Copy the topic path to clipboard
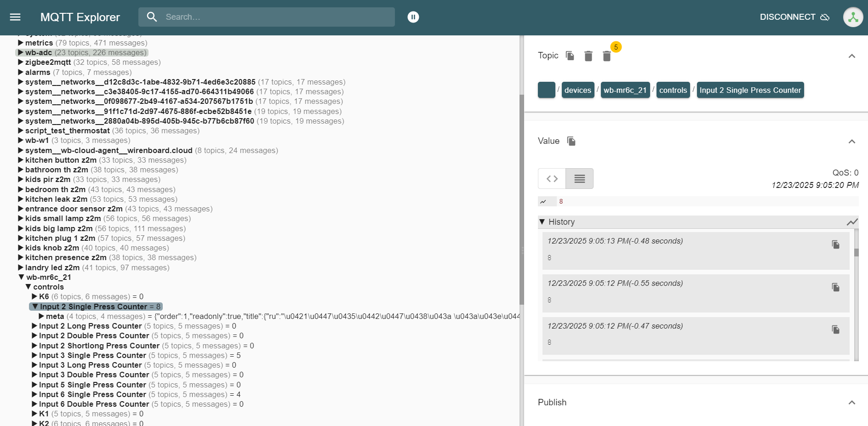The height and width of the screenshot is (426, 868). [x=570, y=56]
